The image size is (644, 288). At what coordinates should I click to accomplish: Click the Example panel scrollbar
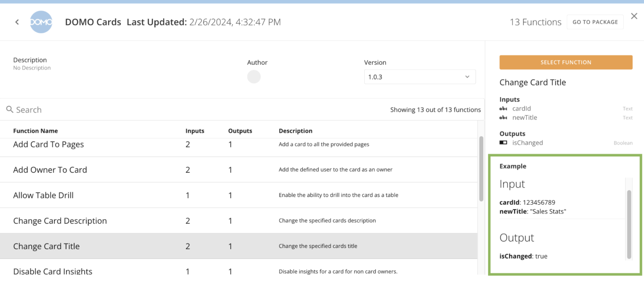pyautogui.click(x=629, y=224)
